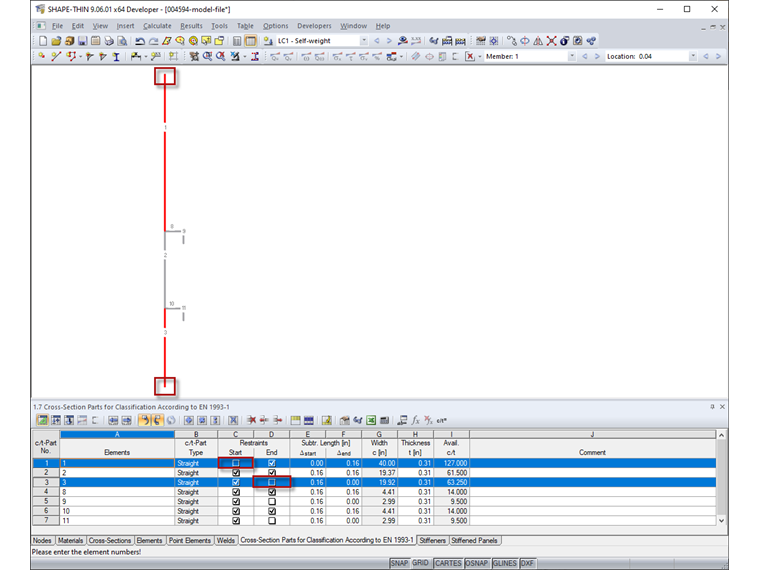
Task: Toggle GRID in the status bar
Action: (x=421, y=563)
